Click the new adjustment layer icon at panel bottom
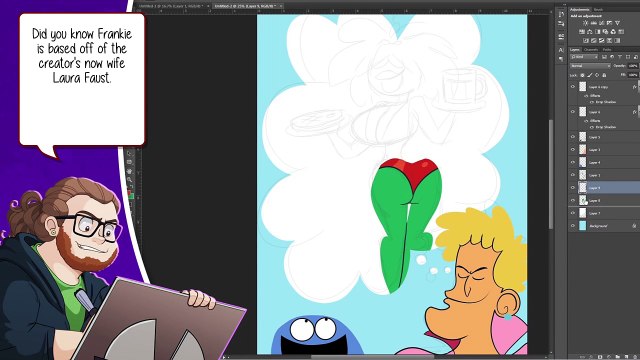This screenshot has width=640, height=360. tap(609, 357)
